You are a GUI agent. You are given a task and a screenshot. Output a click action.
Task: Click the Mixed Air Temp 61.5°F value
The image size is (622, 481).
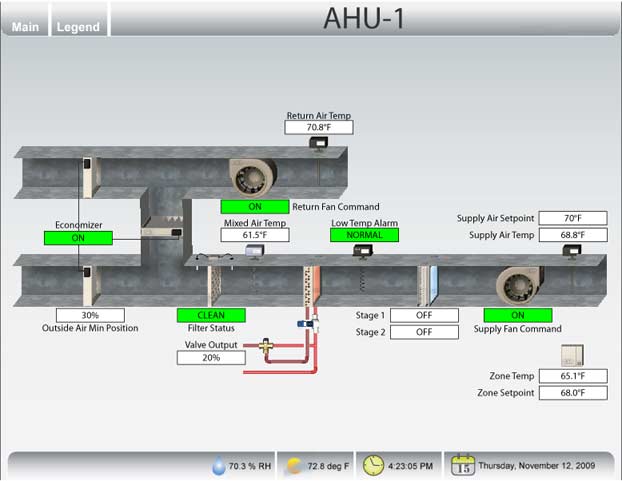255,235
